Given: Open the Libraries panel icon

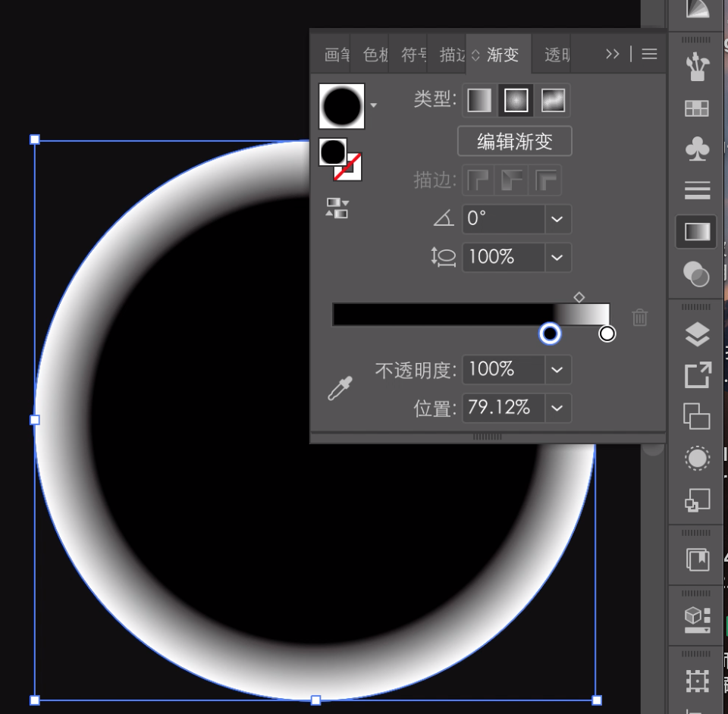Looking at the screenshot, I should tap(698, 559).
